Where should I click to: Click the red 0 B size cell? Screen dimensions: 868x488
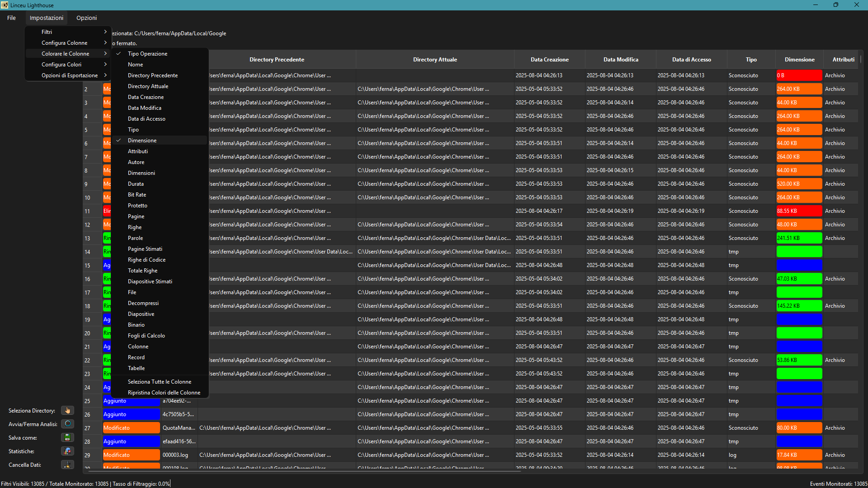799,75
